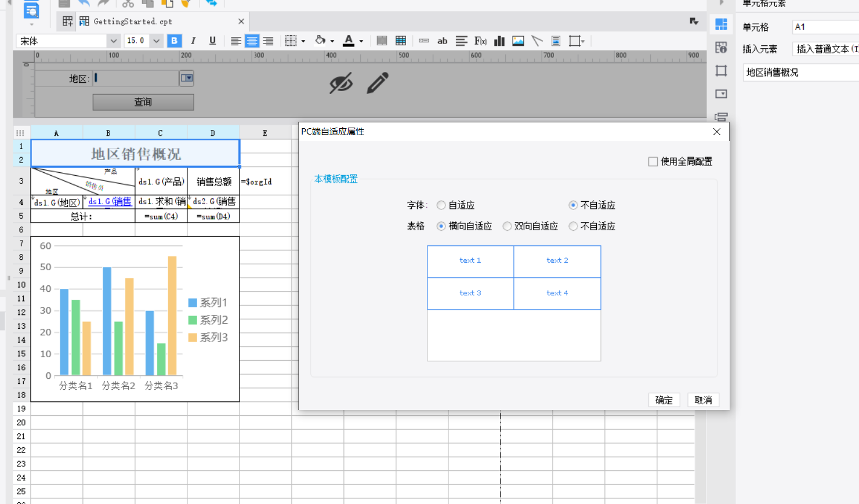Click the font color A icon
Image resolution: width=859 pixels, height=504 pixels.
click(x=349, y=41)
